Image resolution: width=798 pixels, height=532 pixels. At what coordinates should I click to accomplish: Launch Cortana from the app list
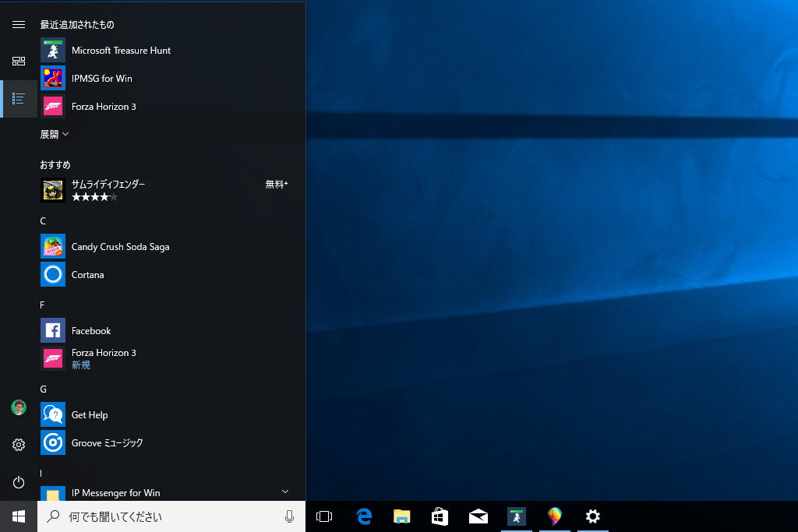pyautogui.click(x=87, y=275)
